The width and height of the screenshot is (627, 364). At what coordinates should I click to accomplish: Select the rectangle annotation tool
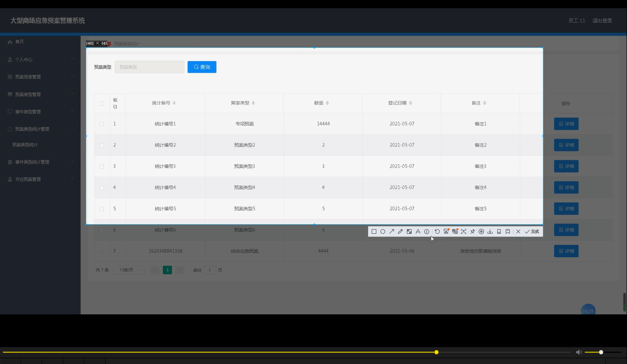[374, 232]
